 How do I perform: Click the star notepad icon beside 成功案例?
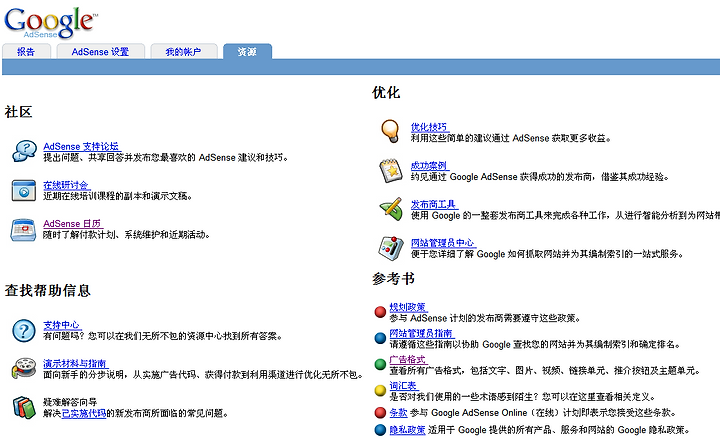tap(391, 170)
